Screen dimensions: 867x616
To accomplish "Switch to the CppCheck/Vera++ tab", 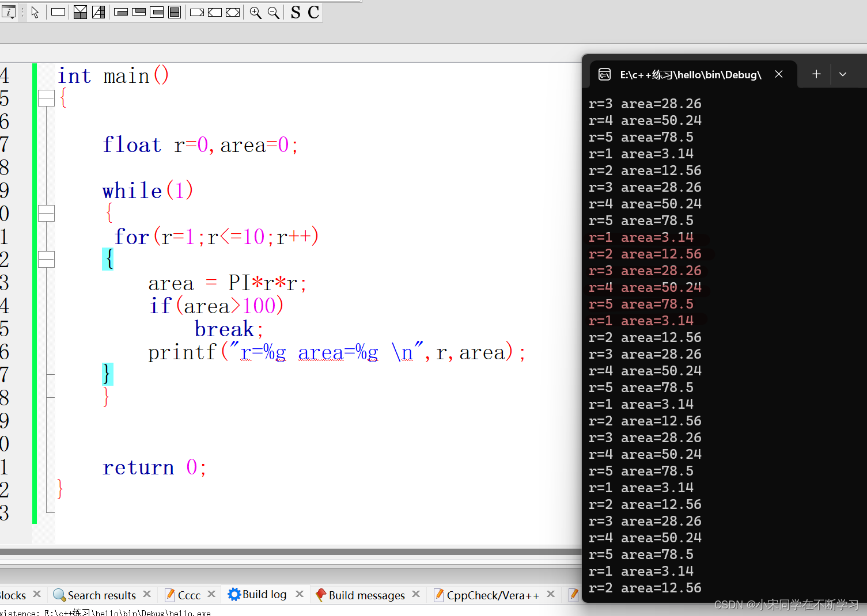I will point(493,595).
